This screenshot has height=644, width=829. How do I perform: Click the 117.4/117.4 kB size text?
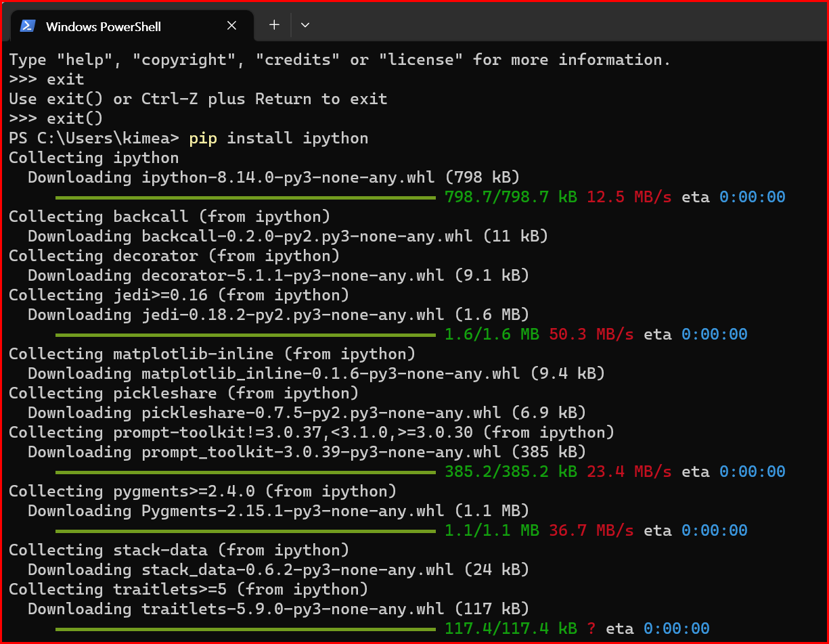(511, 628)
